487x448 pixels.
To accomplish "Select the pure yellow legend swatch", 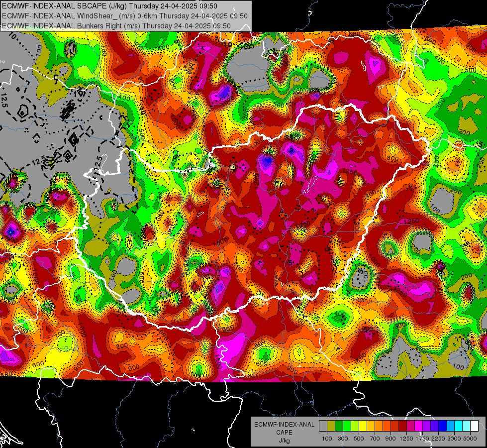I will [x=363, y=426].
